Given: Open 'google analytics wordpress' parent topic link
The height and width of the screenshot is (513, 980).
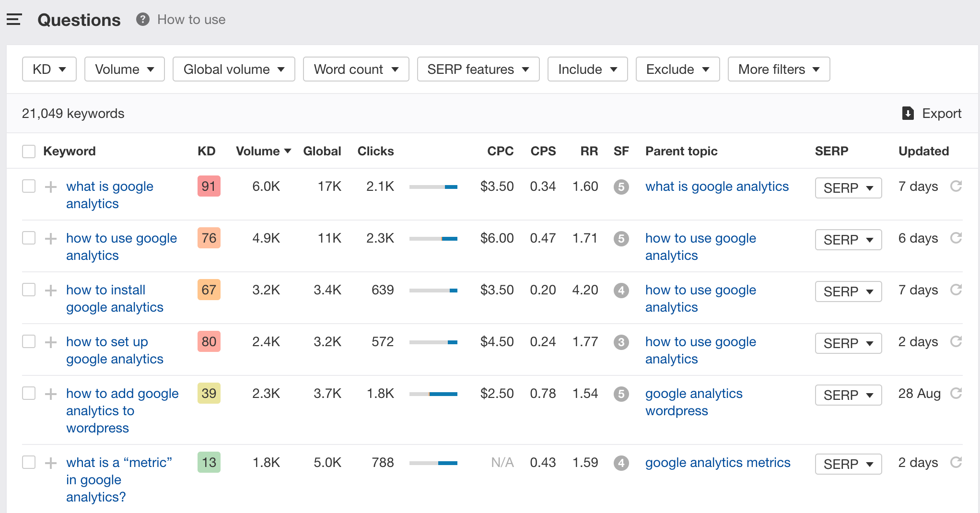Looking at the screenshot, I should (x=694, y=402).
